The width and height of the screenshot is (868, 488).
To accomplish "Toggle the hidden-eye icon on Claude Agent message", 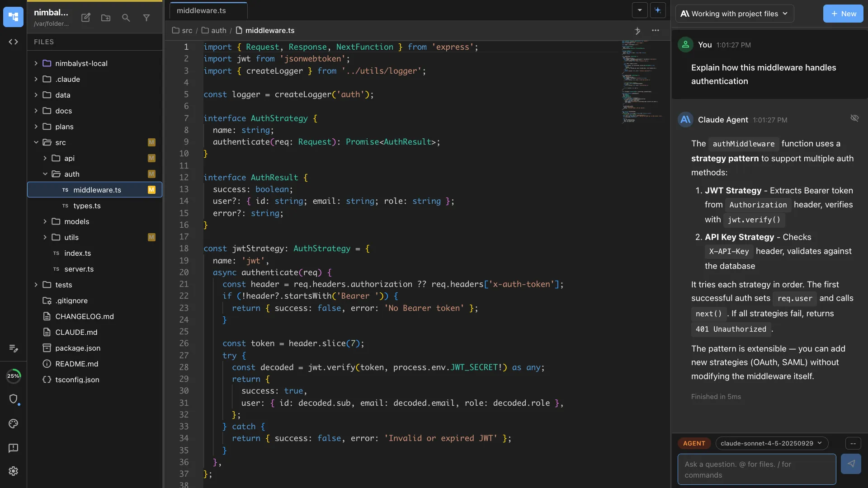I will coord(854,118).
